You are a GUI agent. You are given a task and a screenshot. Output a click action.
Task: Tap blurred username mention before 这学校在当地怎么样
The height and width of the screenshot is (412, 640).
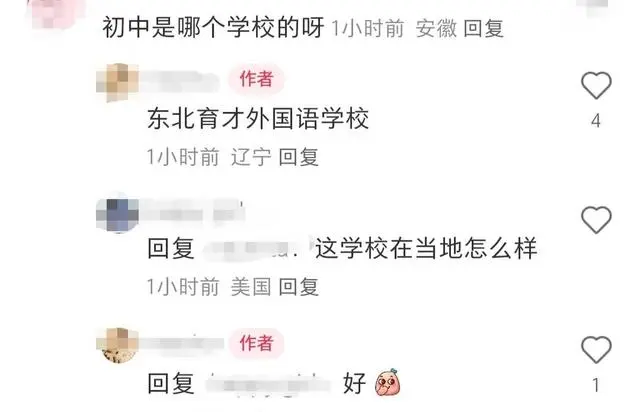pyautogui.click(x=253, y=249)
